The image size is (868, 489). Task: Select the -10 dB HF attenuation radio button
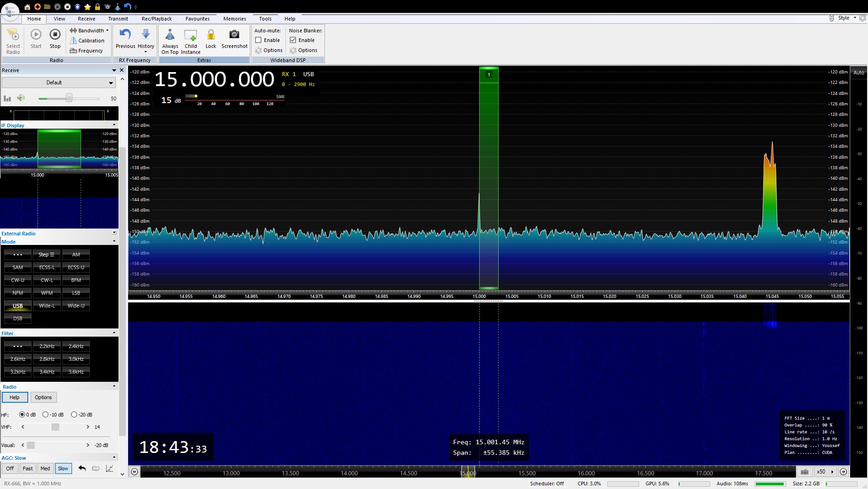point(46,415)
